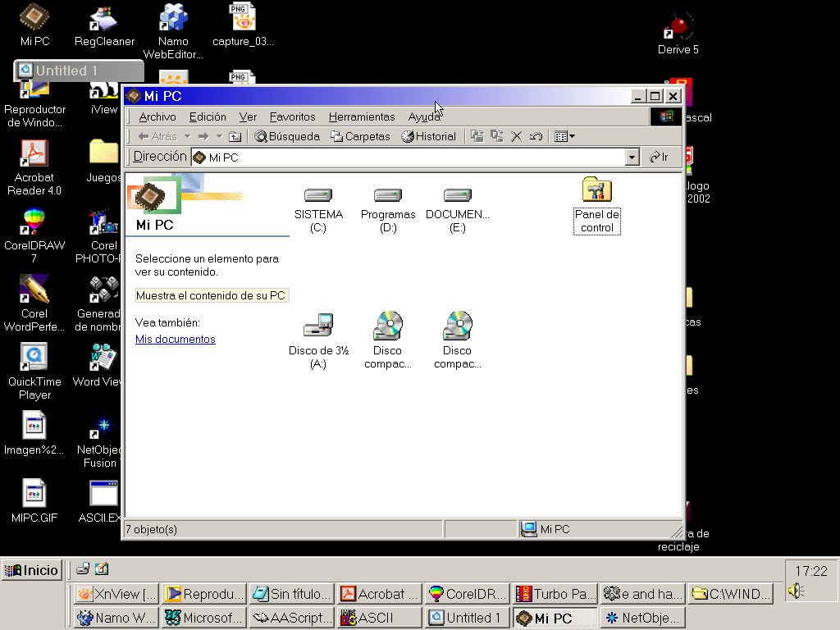Switch to ASCII taskbar button
The height and width of the screenshot is (630, 840).
(x=380, y=618)
